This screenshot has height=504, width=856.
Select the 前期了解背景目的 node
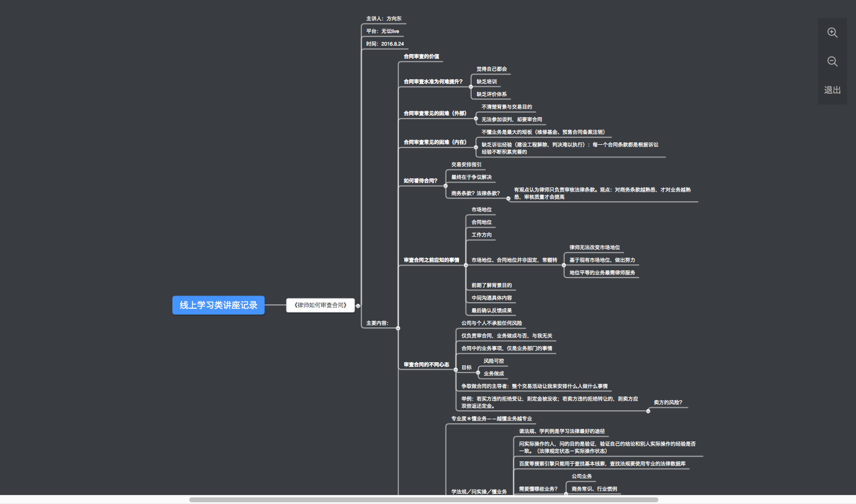pyautogui.click(x=491, y=285)
